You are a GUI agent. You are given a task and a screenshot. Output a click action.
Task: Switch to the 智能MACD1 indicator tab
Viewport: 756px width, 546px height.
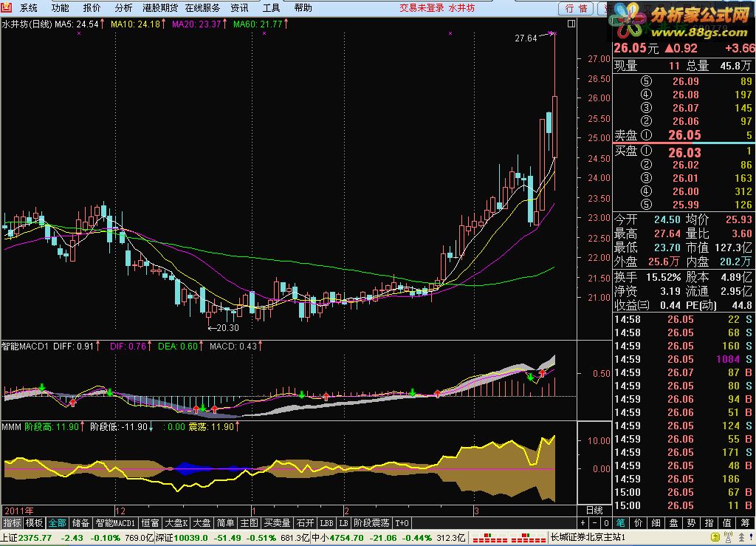[115, 523]
